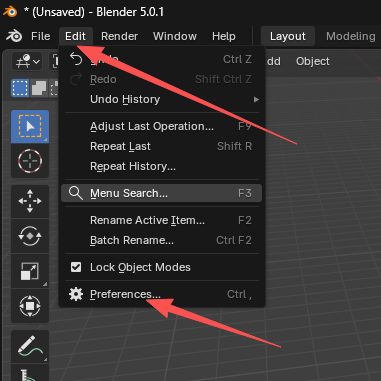Screen dimensions: 381x381
Task: Expand the Undo History submenu
Action: (x=162, y=99)
